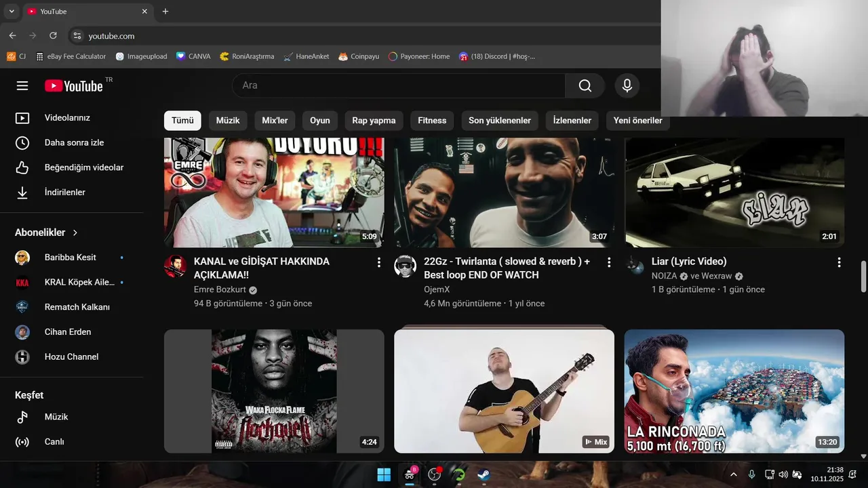
Task: Select the Tümü filter chip
Action: (182, 121)
